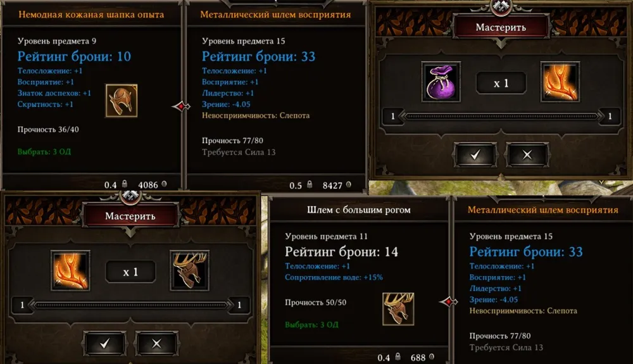Click the Мастерить title in upper panel
The width and height of the screenshot is (633, 364).
coord(501,27)
